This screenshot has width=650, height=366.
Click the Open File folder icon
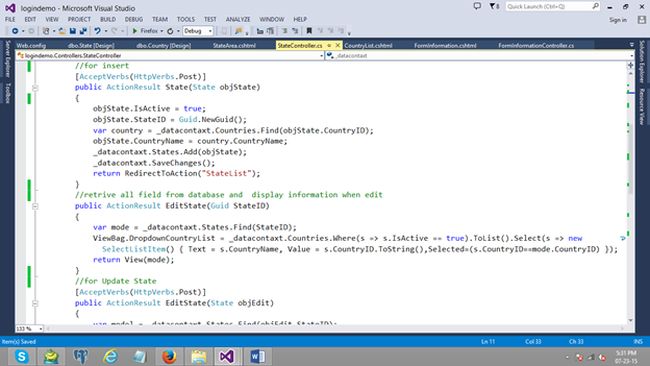(62, 31)
